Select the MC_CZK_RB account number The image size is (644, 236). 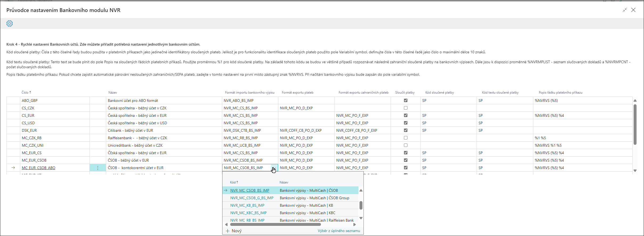(x=32, y=138)
